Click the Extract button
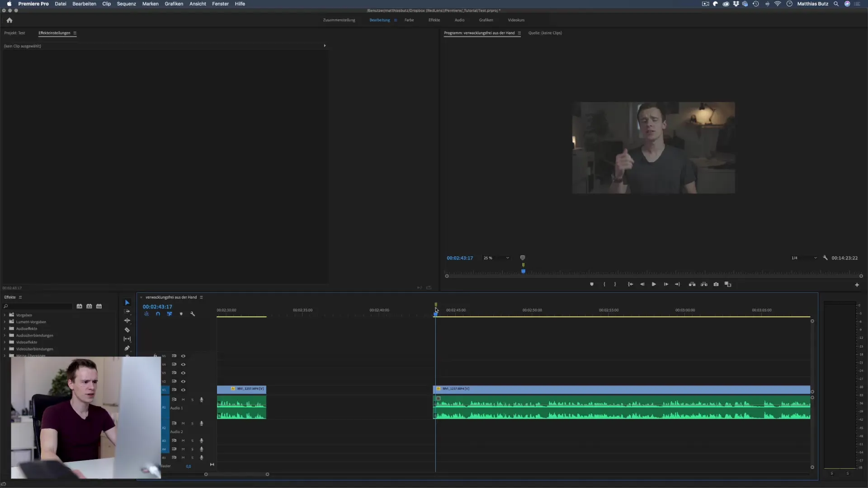The height and width of the screenshot is (488, 868). tap(704, 284)
